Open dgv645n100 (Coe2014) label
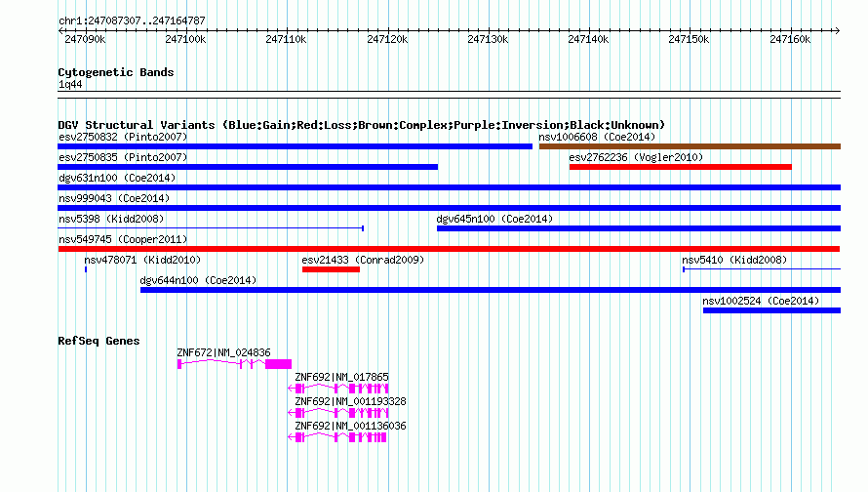 point(494,219)
